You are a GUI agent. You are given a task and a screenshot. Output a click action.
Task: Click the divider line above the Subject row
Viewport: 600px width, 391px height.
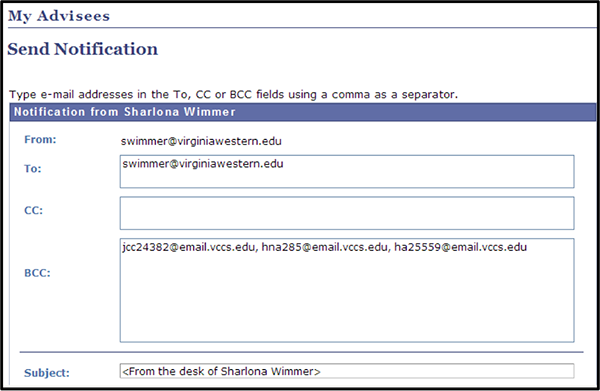302,352
